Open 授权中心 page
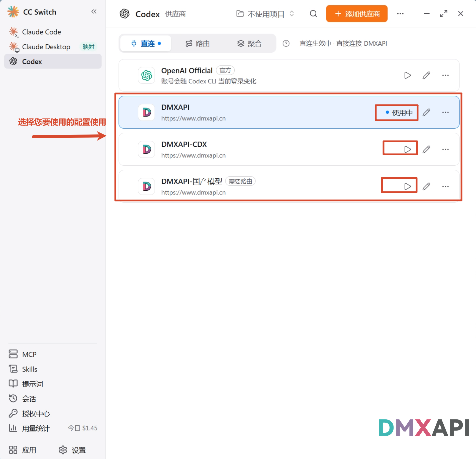 coord(53,413)
